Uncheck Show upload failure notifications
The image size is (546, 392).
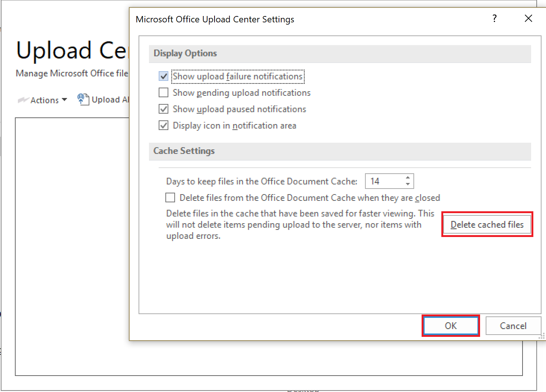(164, 76)
